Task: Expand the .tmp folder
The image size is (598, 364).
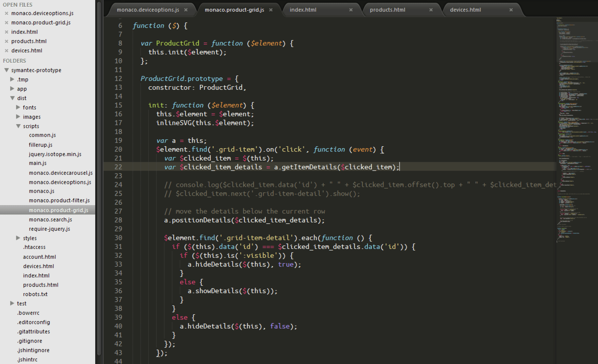Action: [12, 79]
